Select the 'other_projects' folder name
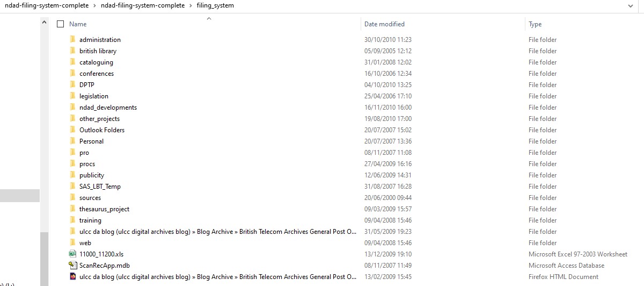 pyautogui.click(x=99, y=118)
